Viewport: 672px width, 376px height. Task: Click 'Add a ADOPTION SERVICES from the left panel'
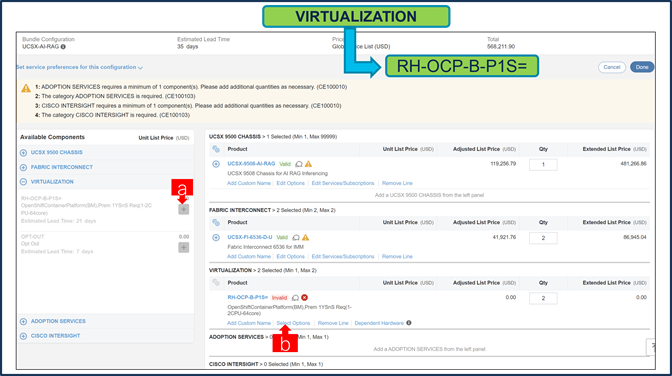[429, 349]
